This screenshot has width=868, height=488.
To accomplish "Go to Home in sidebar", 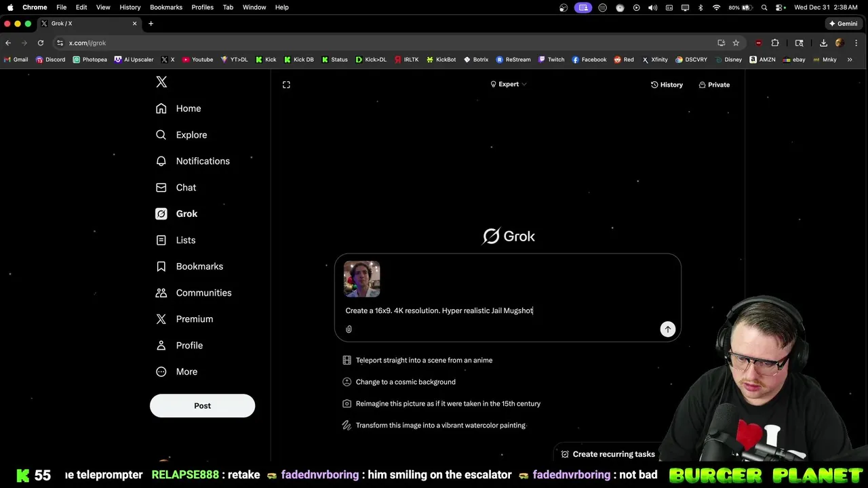I will coord(178,108).
